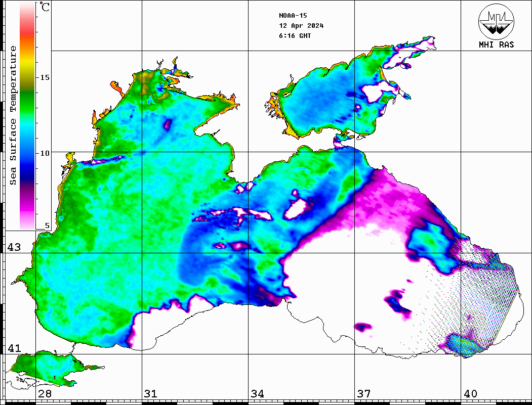Click the '15' tick on the color scale

tap(45, 77)
